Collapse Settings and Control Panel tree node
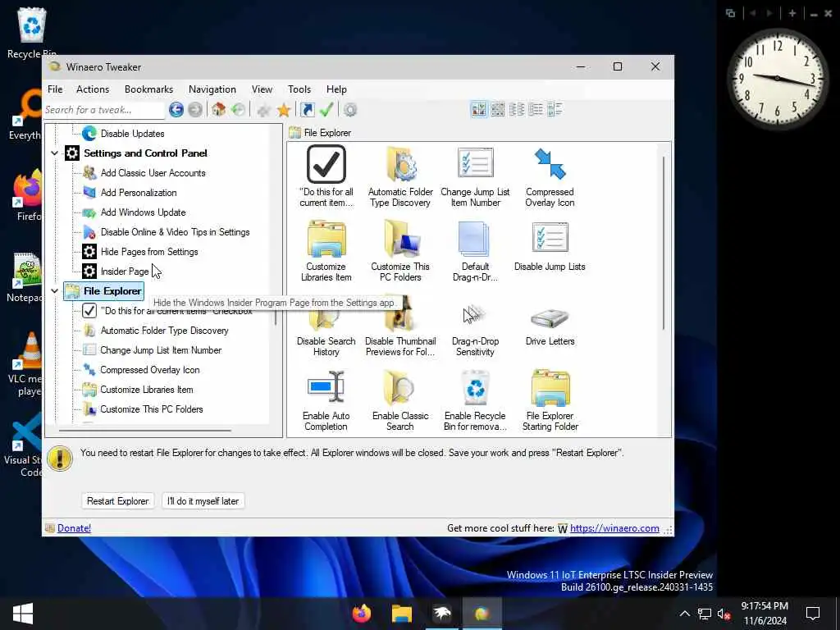This screenshot has width=840, height=630. pyautogui.click(x=55, y=153)
